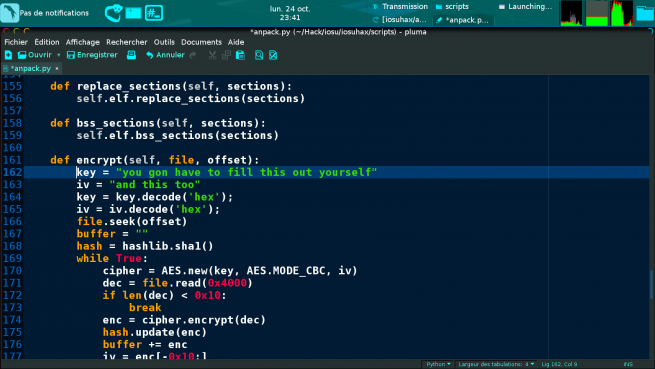Open the Python language selector in the status bar

tap(438, 364)
